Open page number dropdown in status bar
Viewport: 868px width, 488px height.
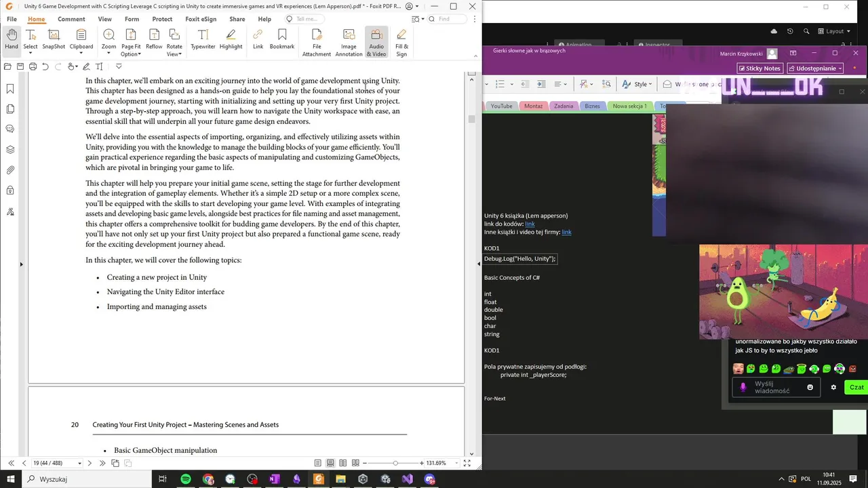pos(79,464)
